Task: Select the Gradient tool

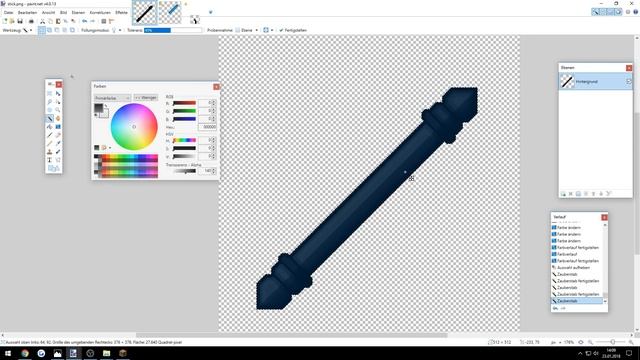Action: 58,127
